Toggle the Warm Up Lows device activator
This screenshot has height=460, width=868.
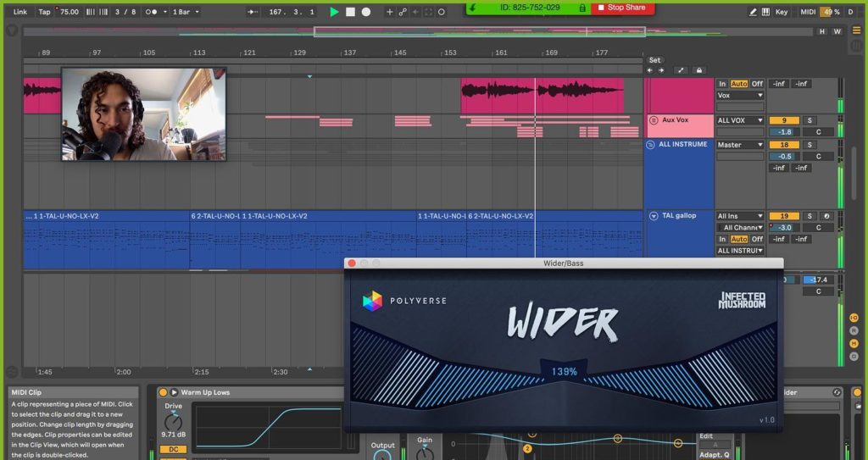pos(163,392)
